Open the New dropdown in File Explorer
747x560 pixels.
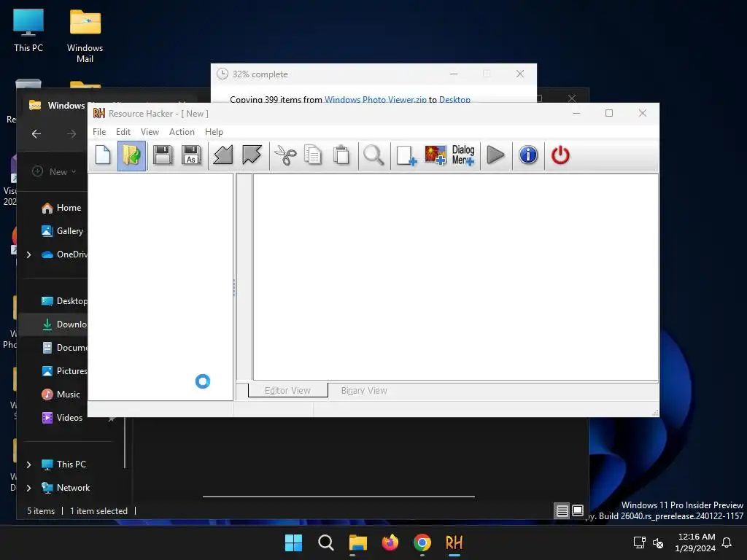[x=54, y=171]
